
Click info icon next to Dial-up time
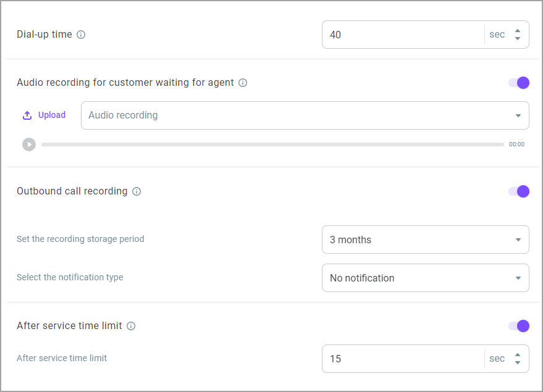(x=81, y=35)
